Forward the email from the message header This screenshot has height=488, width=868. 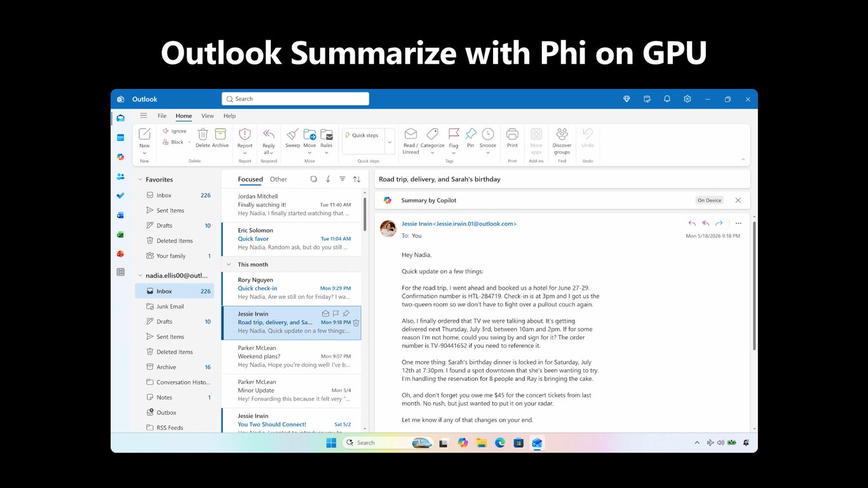click(x=719, y=224)
